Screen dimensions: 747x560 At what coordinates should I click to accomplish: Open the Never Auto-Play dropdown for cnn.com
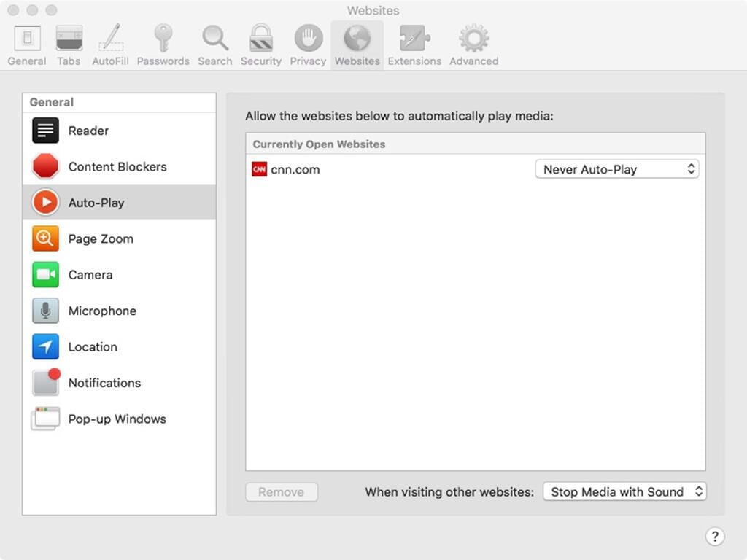(617, 169)
